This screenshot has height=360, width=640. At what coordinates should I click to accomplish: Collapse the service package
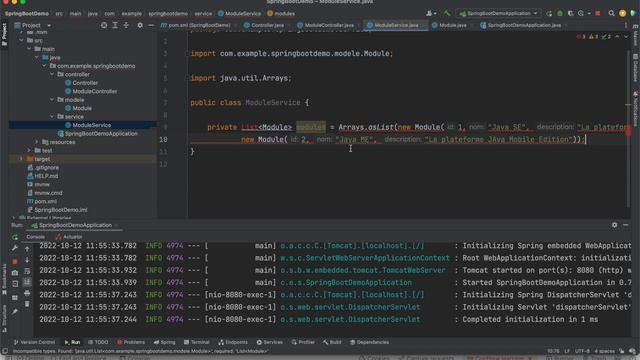52,117
